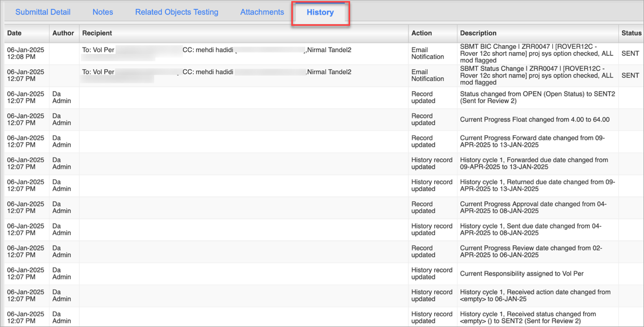Click the highlighted History tab
The image size is (644, 327).
(x=320, y=12)
